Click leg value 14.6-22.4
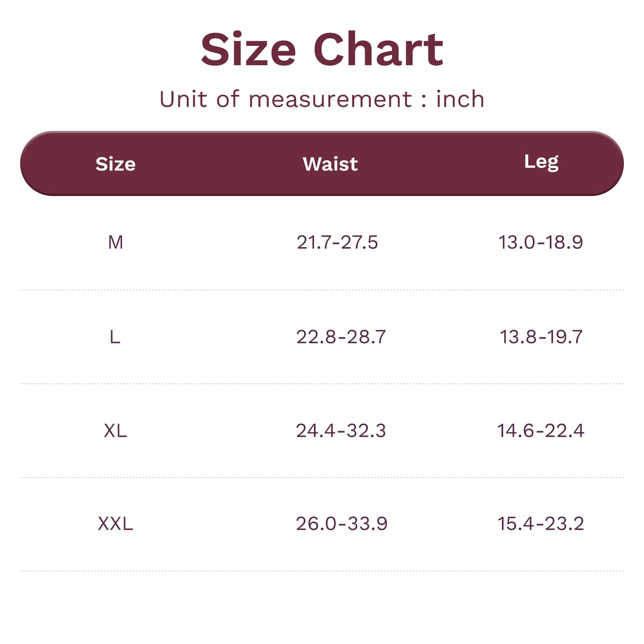This screenshot has width=644, height=644. [x=541, y=431]
